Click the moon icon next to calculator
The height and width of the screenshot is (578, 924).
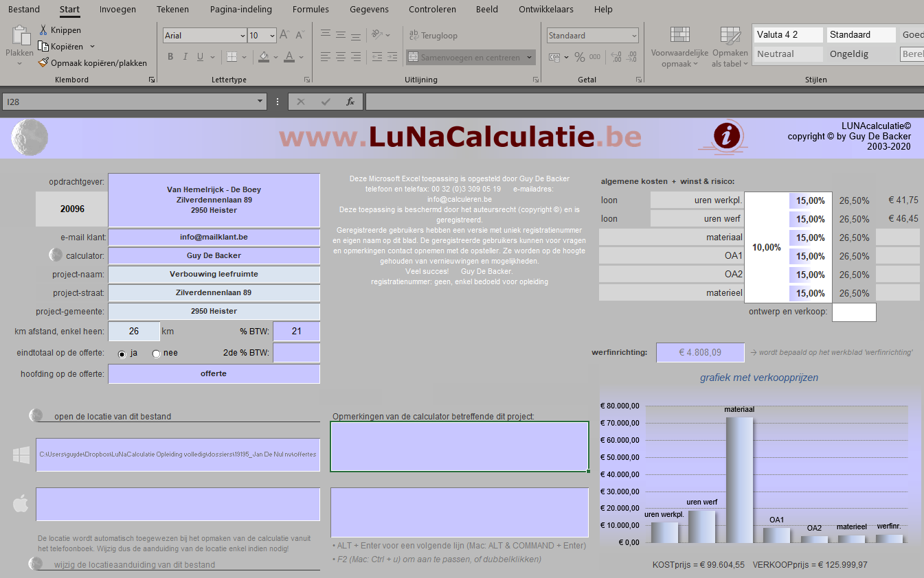(56, 255)
